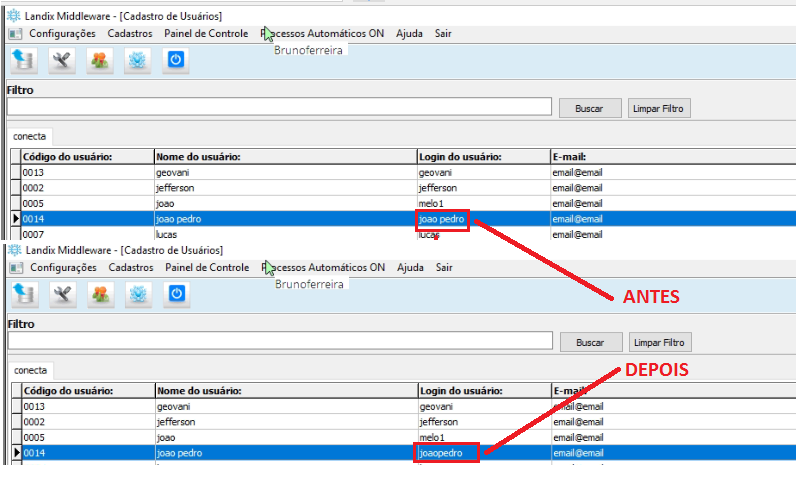Open Painel de Controle menu in upper window
The height and width of the screenshot is (480, 796).
206,33
